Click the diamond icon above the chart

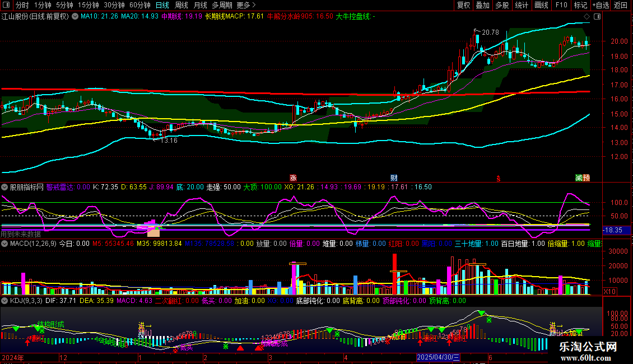587,17
